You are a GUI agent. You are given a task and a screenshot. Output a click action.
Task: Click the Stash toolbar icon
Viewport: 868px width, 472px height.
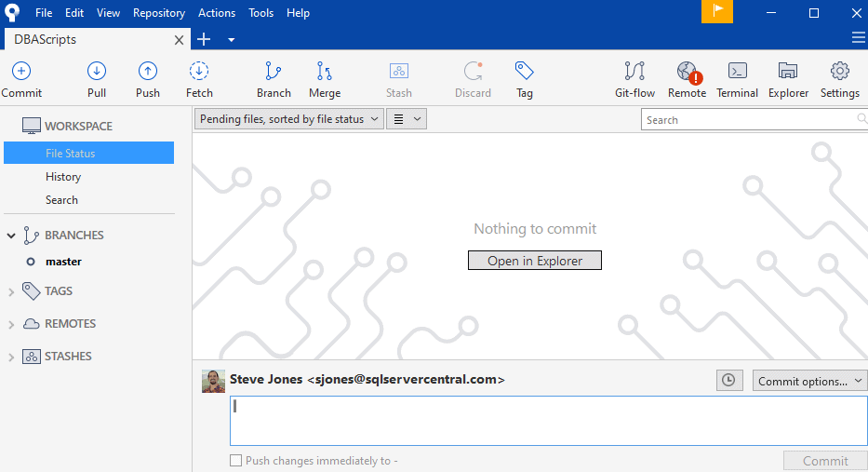(x=398, y=71)
